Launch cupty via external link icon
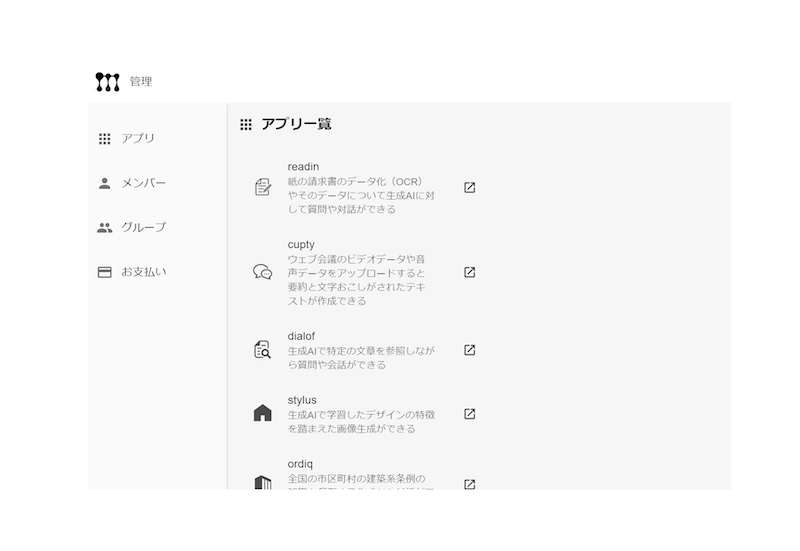 pos(470,272)
